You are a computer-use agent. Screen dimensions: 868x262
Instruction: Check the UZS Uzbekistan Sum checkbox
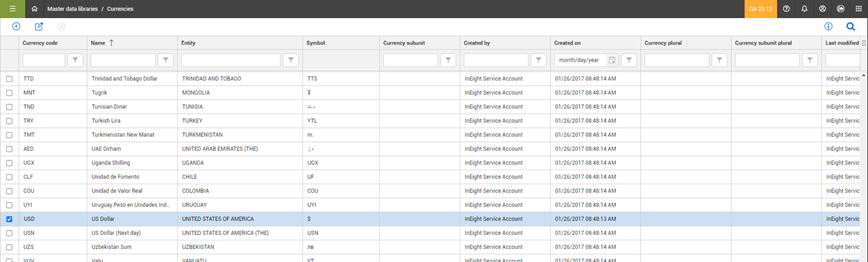point(9,247)
